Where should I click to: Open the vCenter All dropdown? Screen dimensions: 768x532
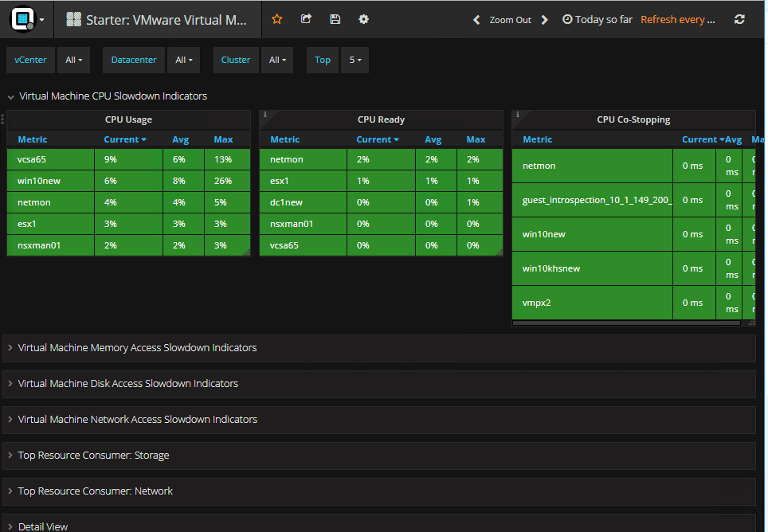[73, 60]
